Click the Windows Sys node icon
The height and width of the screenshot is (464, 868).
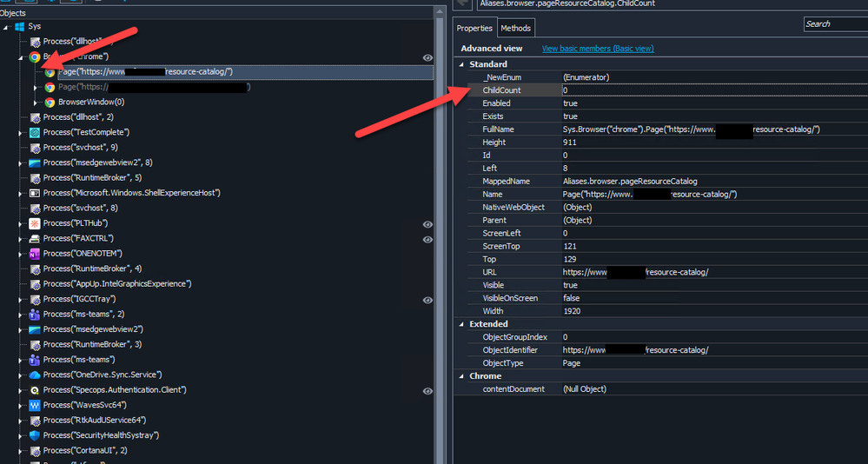19,27
